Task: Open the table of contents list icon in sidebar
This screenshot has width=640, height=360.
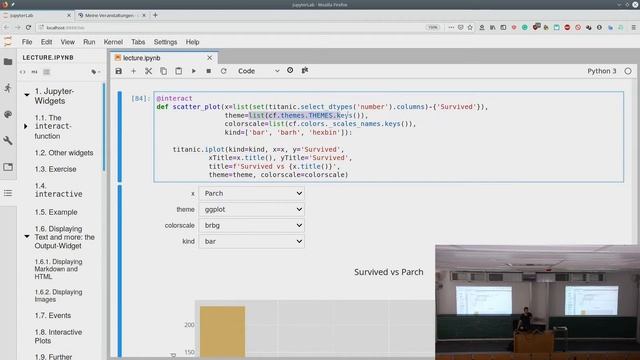Action: tap(8, 193)
